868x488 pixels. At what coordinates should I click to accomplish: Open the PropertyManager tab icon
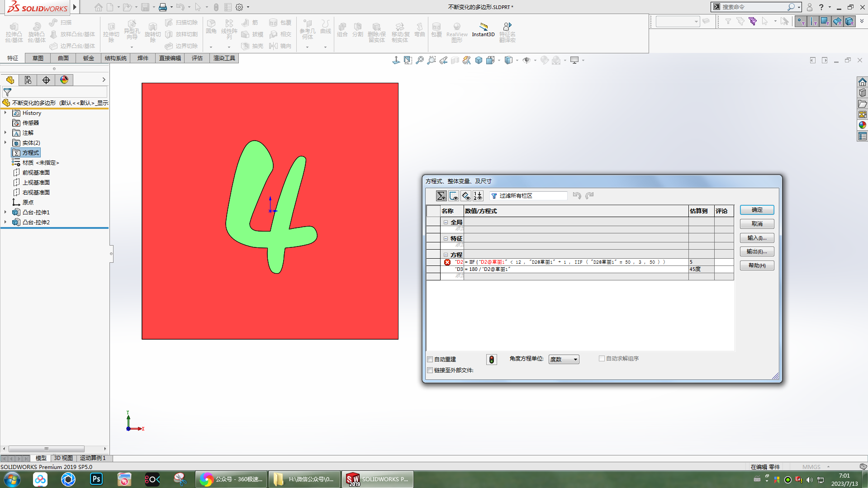pos(28,80)
